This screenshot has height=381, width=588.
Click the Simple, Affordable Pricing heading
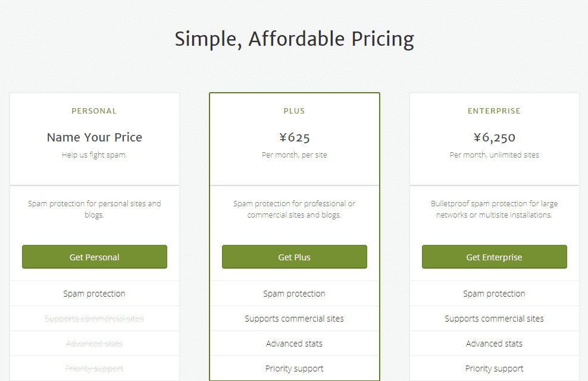[294, 39]
